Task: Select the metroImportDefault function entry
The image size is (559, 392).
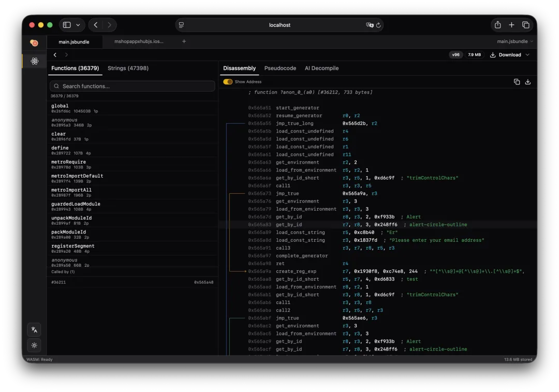Action: (x=133, y=178)
